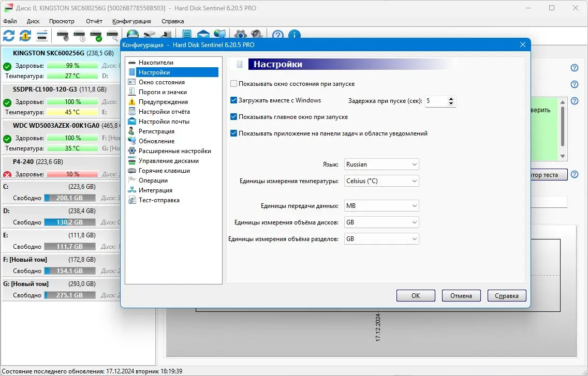The width and height of the screenshot is (588, 376).
Task: Open Расширенные настройки section
Action: [175, 151]
